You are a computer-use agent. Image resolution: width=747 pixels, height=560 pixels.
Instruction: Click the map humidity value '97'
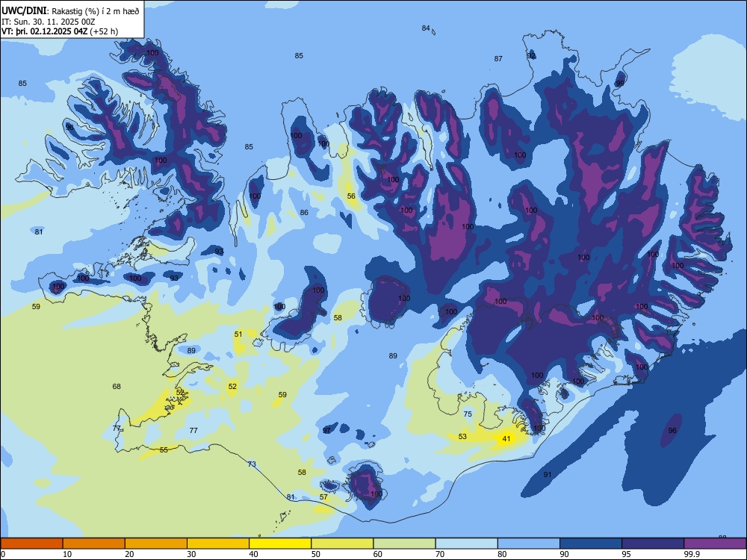326,430
